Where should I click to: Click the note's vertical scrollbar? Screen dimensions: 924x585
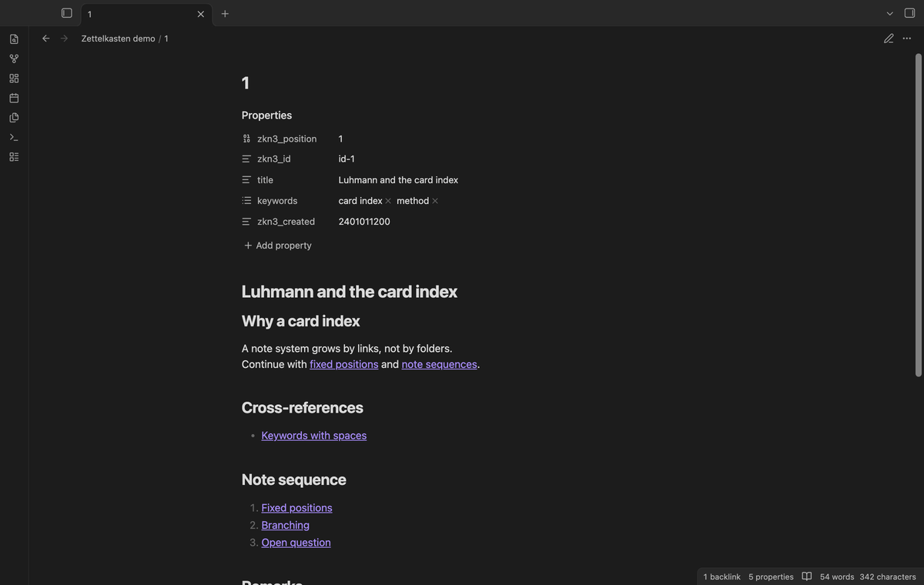pyautogui.click(x=918, y=216)
